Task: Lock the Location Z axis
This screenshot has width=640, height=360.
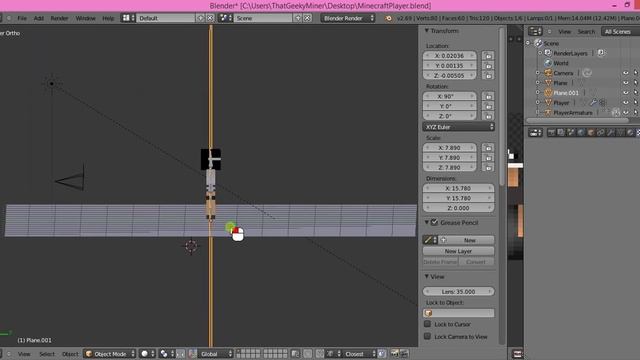Action: tap(488, 75)
